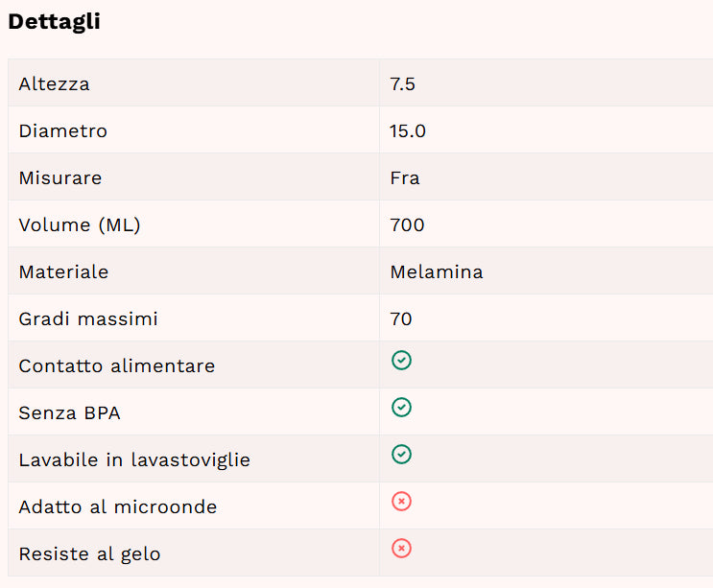Viewport: 713px width, 588px height.
Task: Click the green check icon for Contatto alimentare
Action: [401, 361]
